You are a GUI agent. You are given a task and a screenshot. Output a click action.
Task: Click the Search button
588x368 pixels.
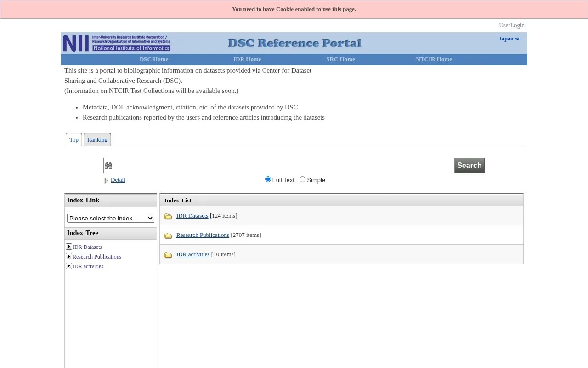469,166
